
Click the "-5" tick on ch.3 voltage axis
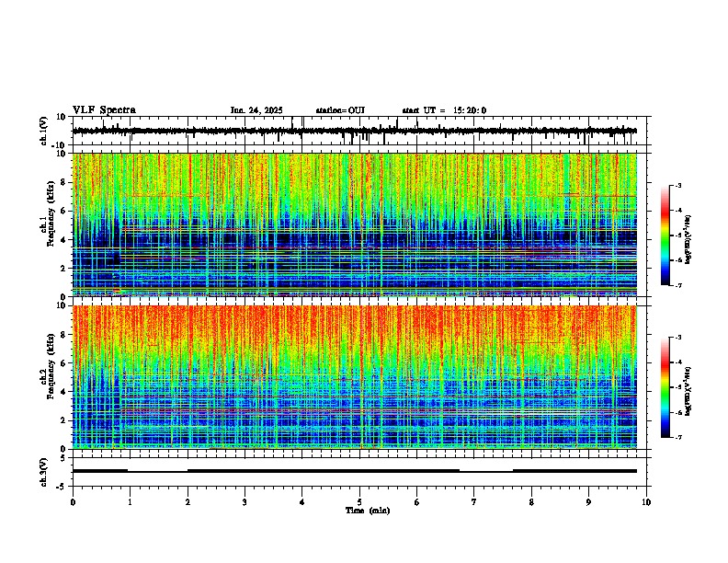tap(62, 487)
